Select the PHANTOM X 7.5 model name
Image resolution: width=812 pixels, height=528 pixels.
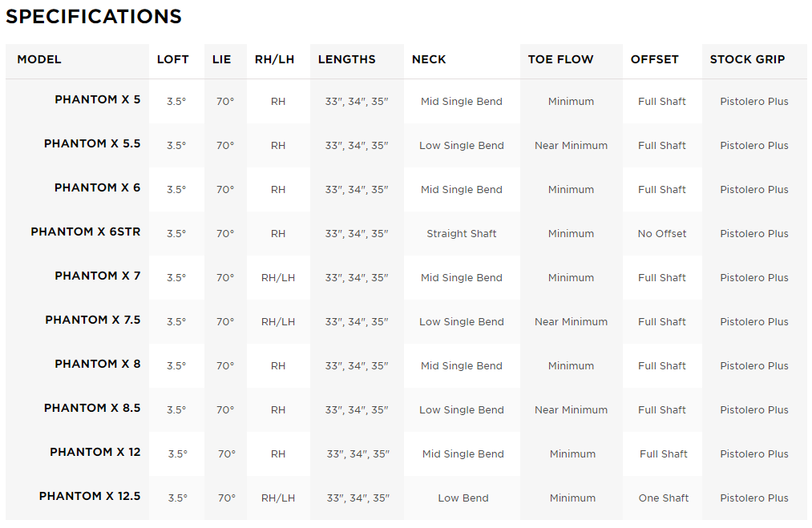(93, 320)
